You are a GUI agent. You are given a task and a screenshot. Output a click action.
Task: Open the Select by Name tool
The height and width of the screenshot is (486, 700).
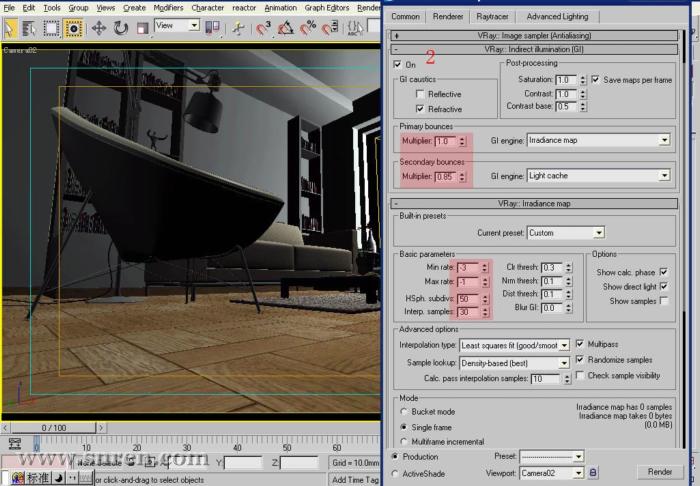[30, 27]
